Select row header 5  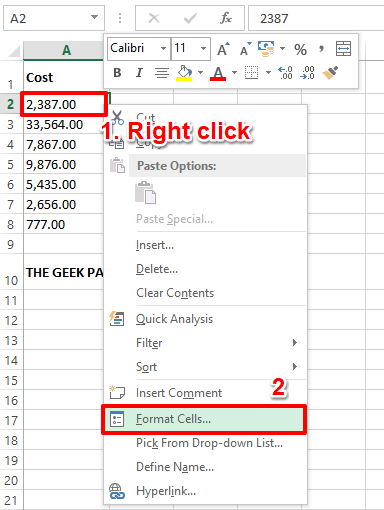11,164
